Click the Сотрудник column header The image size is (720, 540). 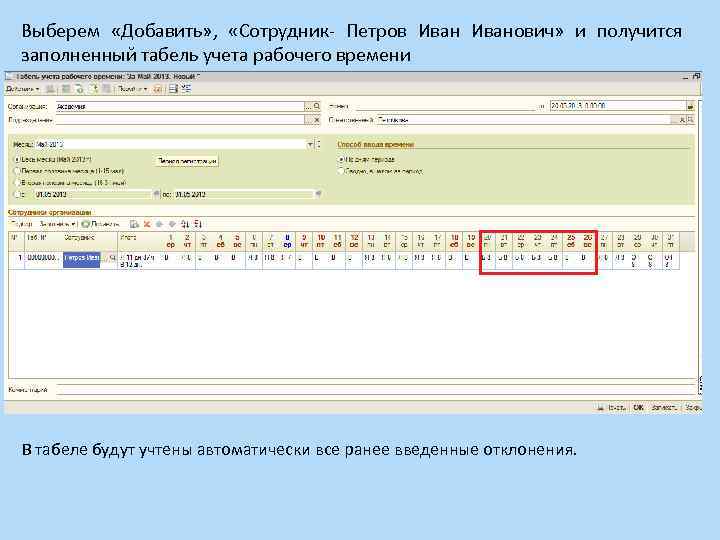89,241
